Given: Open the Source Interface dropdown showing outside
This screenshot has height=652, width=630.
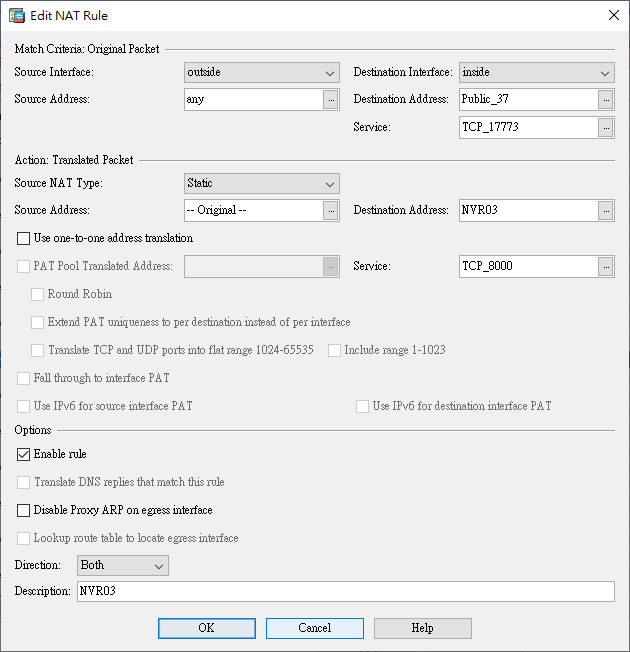Looking at the screenshot, I should (x=262, y=73).
